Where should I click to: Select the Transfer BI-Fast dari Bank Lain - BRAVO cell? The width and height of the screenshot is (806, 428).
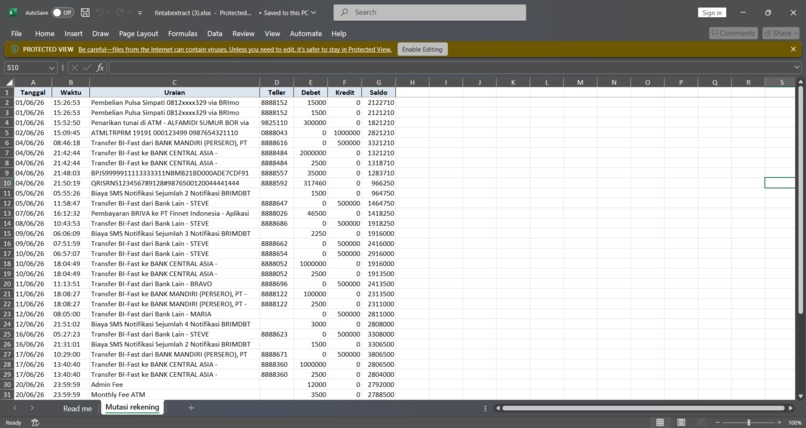(x=174, y=284)
